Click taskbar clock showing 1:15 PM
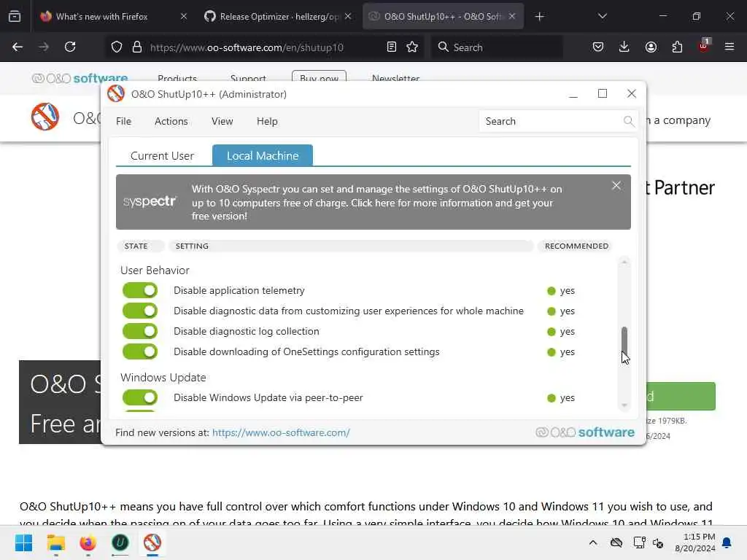The width and height of the screenshot is (747, 560). pos(695,542)
